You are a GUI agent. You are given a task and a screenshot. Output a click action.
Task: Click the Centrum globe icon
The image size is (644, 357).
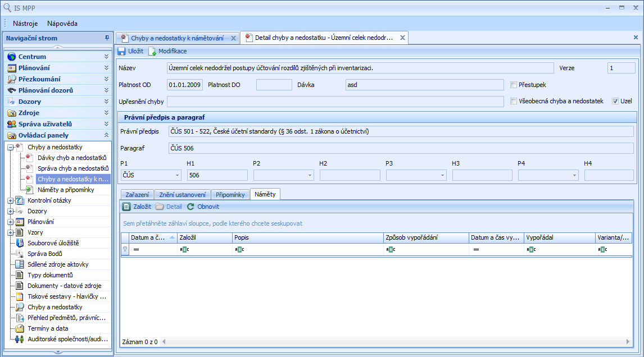[11, 57]
